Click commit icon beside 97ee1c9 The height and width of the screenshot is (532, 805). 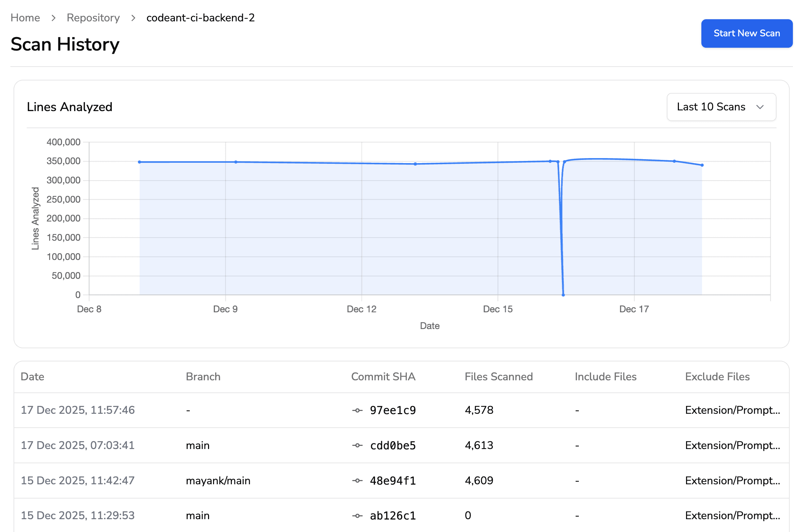pos(357,411)
